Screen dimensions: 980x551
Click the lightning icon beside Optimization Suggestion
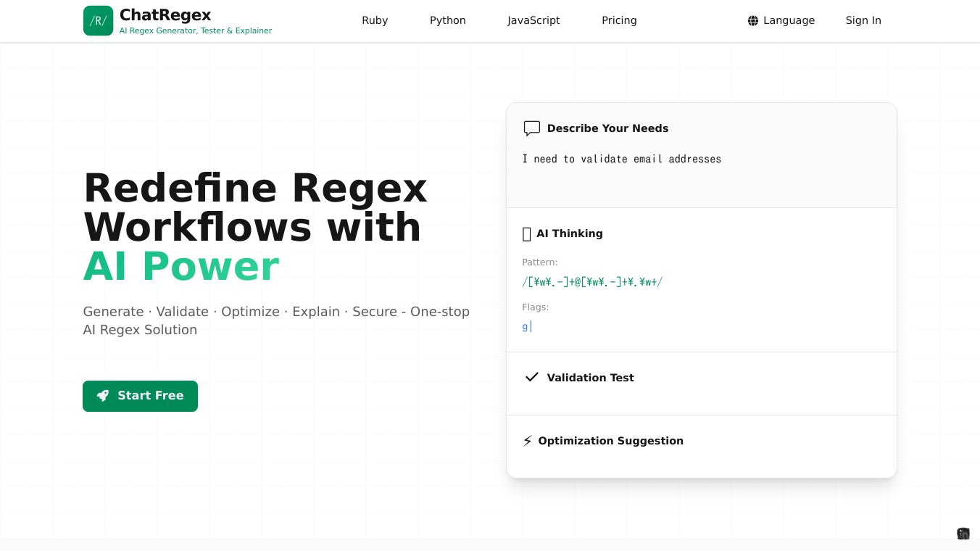[528, 441]
